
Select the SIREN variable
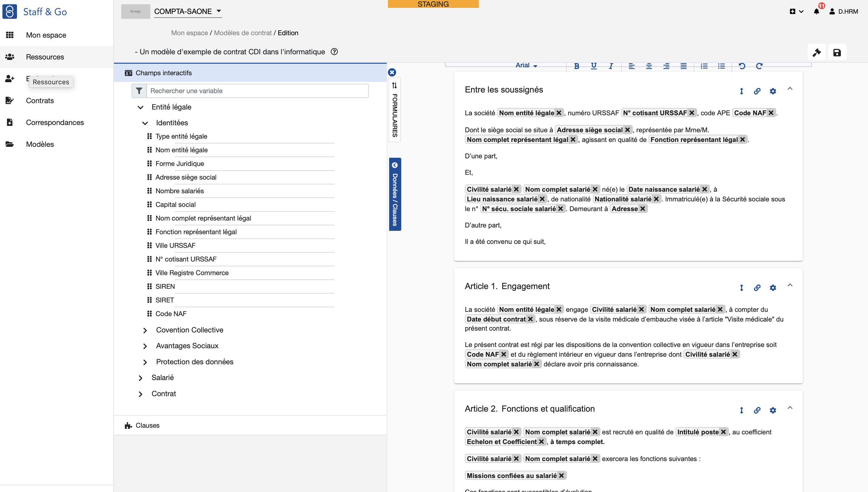165,287
